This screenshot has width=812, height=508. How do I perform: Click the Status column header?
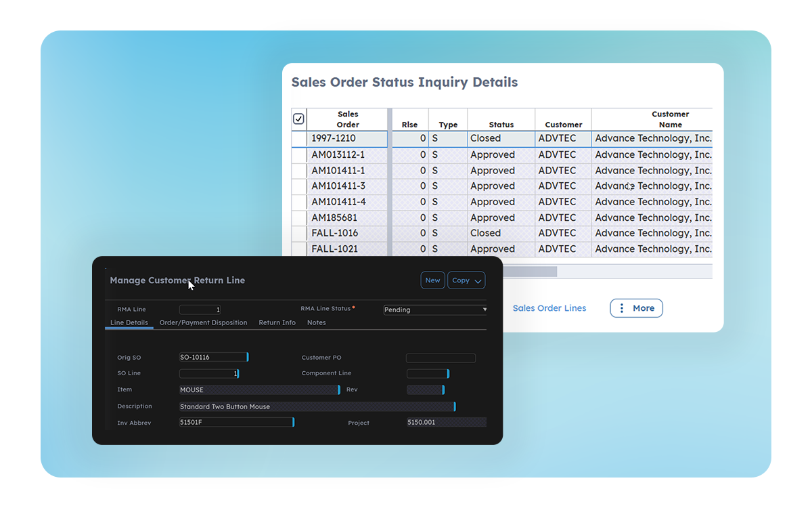tap(501, 125)
